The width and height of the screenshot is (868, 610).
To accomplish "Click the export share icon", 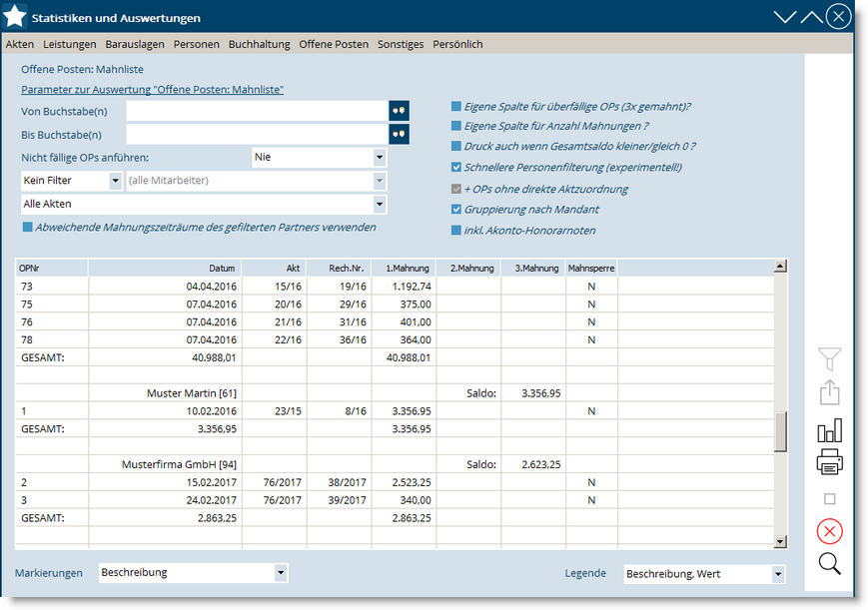I will (x=829, y=392).
